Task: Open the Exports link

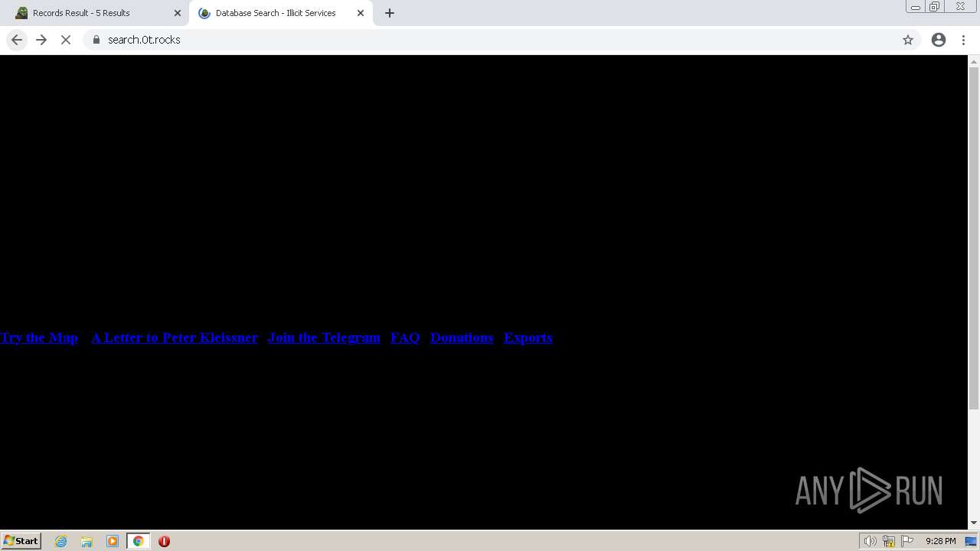Action: click(x=528, y=337)
